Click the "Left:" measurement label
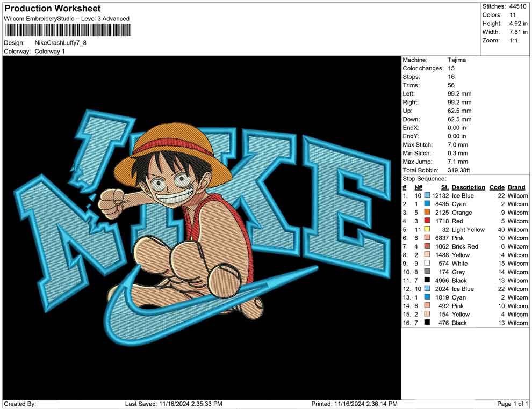532x409 pixels. [x=408, y=94]
